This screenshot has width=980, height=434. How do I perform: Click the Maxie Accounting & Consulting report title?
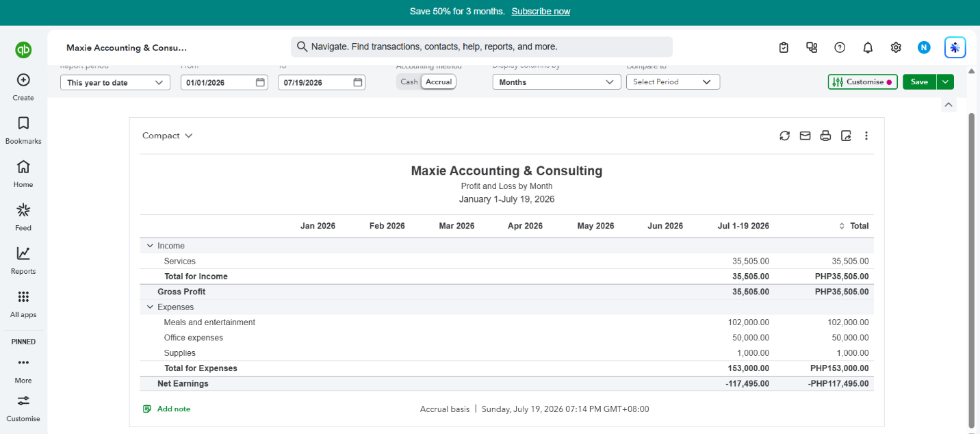click(x=506, y=171)
